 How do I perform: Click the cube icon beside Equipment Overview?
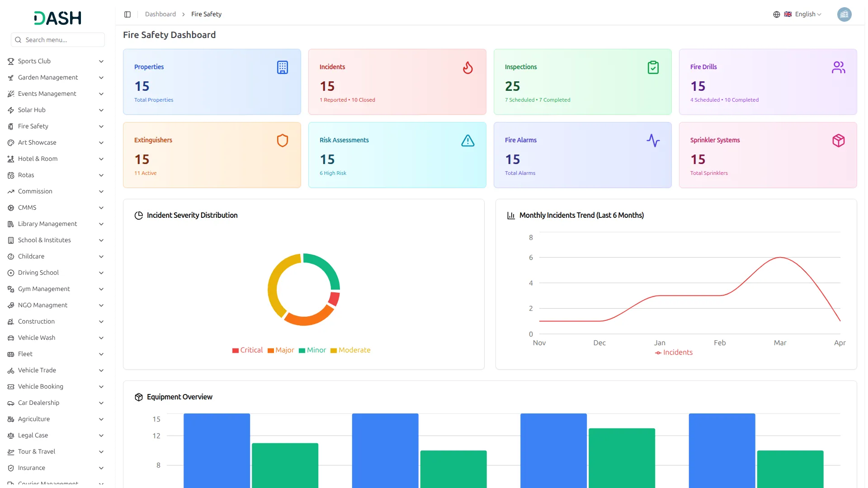[x=139, y=397]
